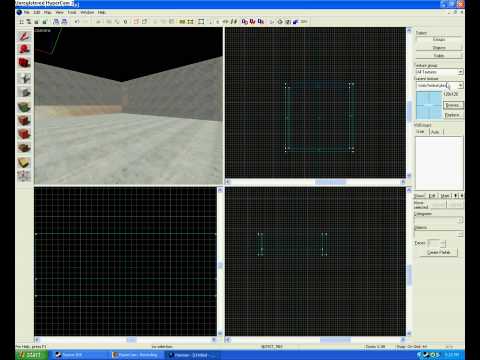Choose the red Camera tool
480x360 pixels.
click(24, 63)
